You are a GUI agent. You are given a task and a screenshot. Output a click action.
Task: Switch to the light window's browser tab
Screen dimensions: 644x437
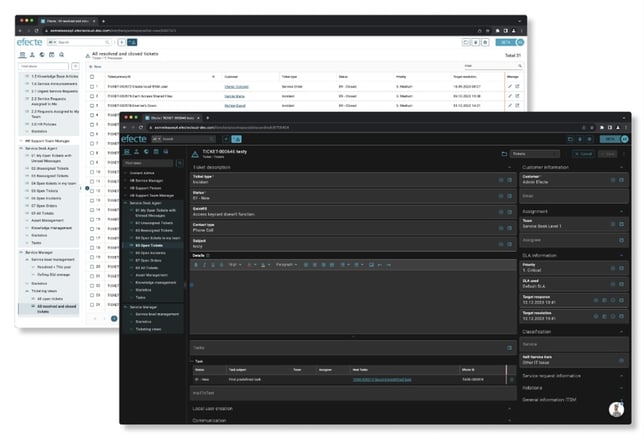[x=68, y=21]
